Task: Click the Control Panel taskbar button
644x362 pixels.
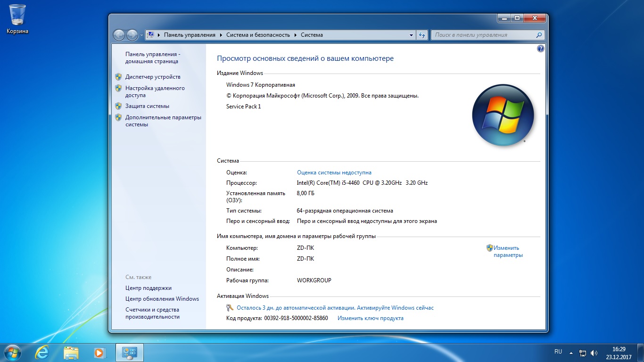Action: pyautogui.click(x=129, y=352)
